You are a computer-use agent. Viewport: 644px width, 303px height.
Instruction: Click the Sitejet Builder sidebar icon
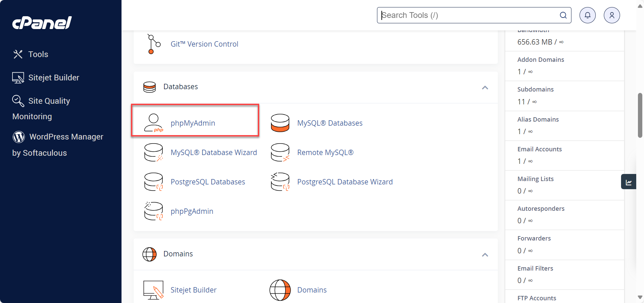[x=18, y=78]
